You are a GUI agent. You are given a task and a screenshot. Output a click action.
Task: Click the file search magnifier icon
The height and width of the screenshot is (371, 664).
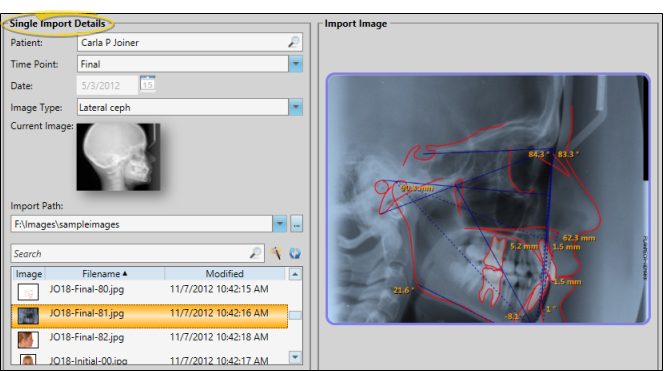coord(255,253)
